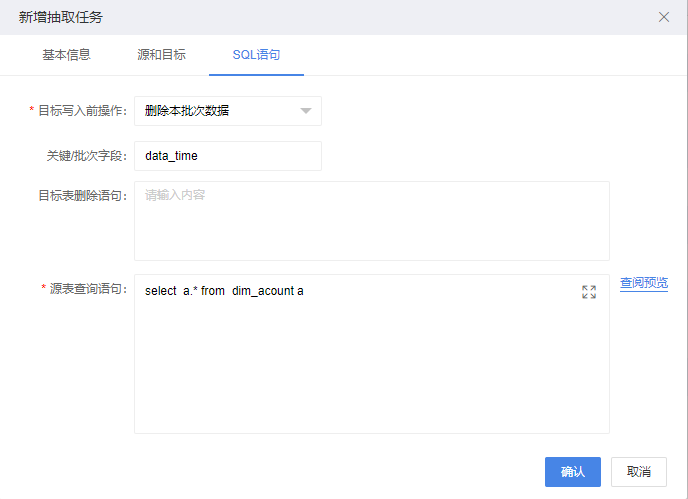Screen dimensions: 688x499
Task: Open the 目标写入前操作 combo box showing 删除本批次数据
Action: click(x=228, y=111)
